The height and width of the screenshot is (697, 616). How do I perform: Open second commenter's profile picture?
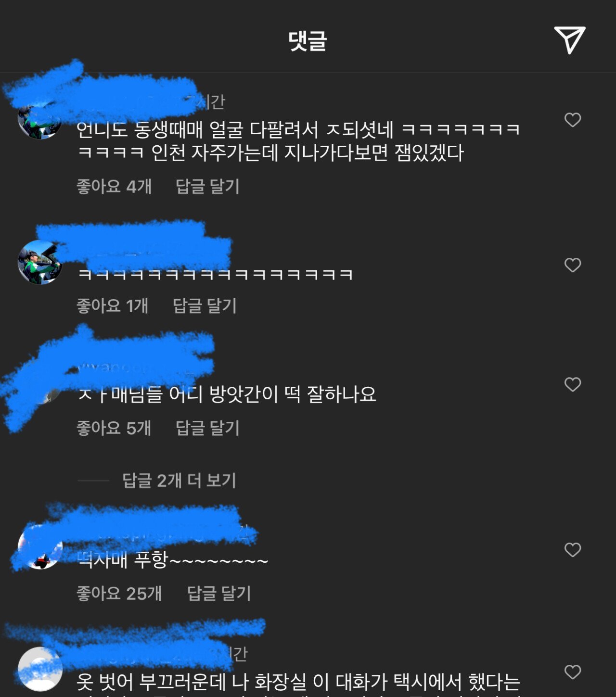[40, 262]
